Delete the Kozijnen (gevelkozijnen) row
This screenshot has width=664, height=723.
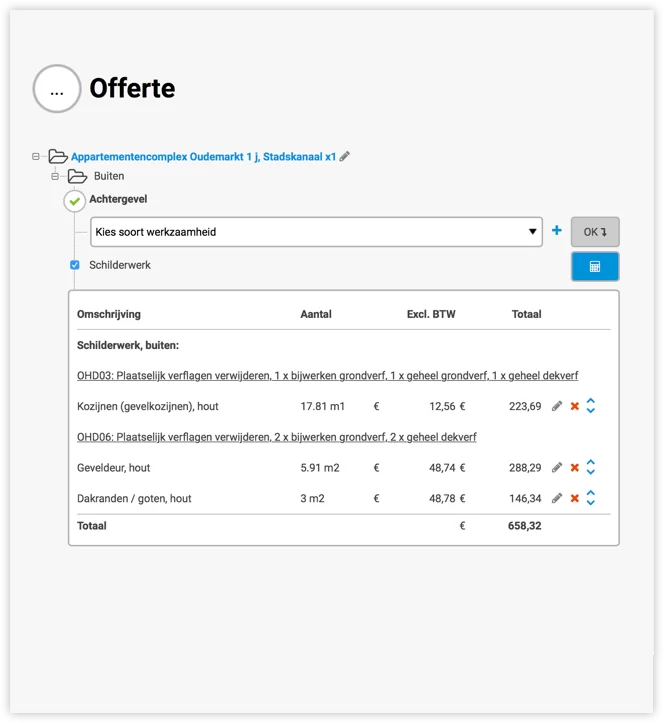pyautogui.click(x=574, y=406)
